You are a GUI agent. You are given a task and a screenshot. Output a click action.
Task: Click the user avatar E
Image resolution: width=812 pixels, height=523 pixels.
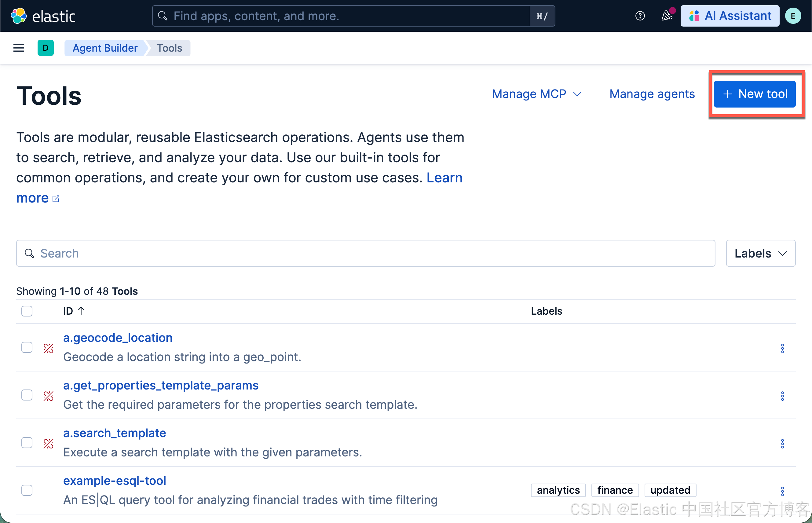793,16
